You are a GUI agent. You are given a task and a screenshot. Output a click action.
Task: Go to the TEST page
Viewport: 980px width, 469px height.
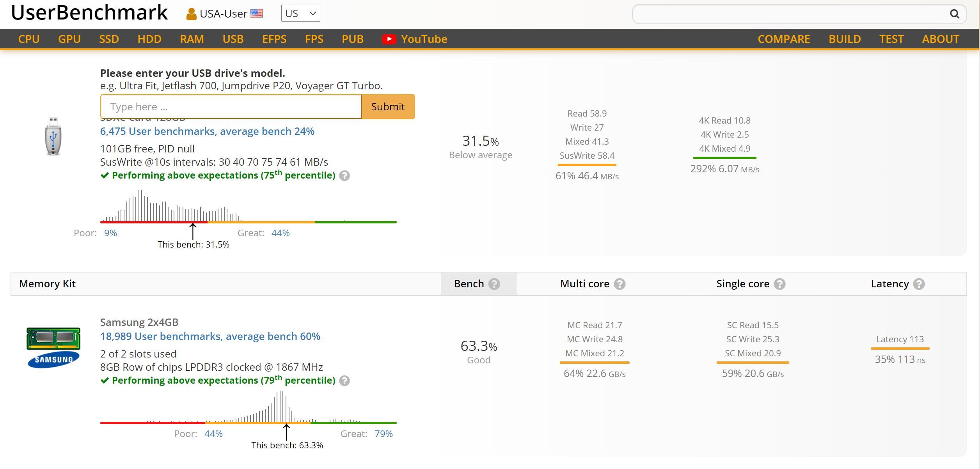pos(891,39)
